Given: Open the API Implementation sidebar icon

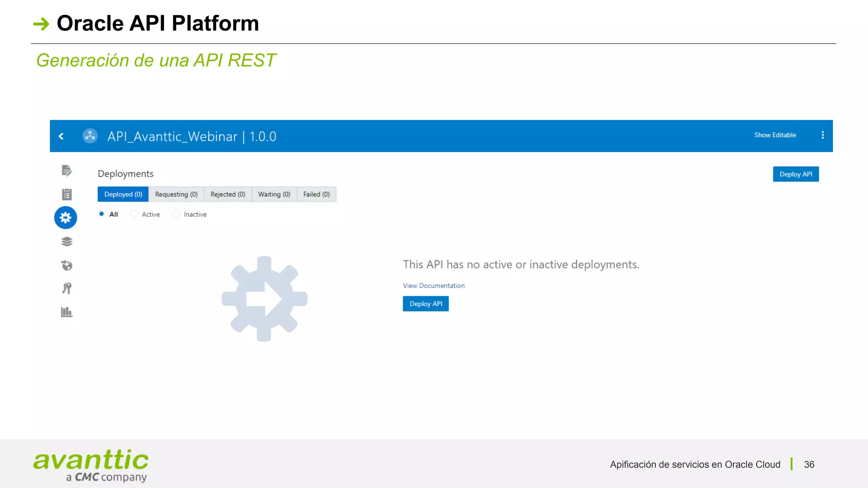Looking at the screenshot, I should point(67,171).
